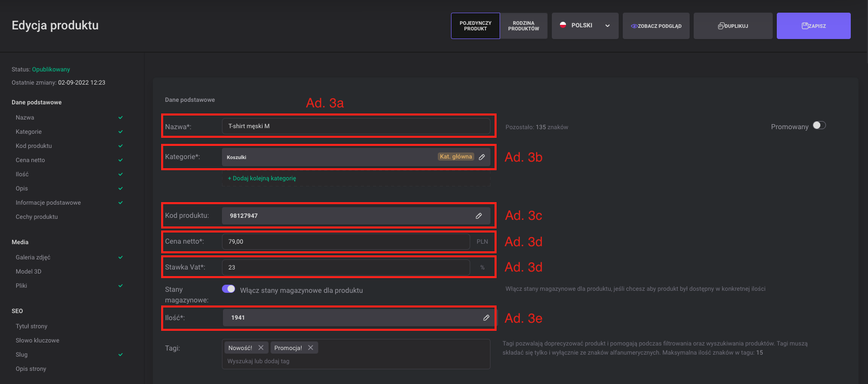This screenshot has height=384, width=868.
Task: Toggle warehouse stock switch for product
Action: click(x=229, y=289)
